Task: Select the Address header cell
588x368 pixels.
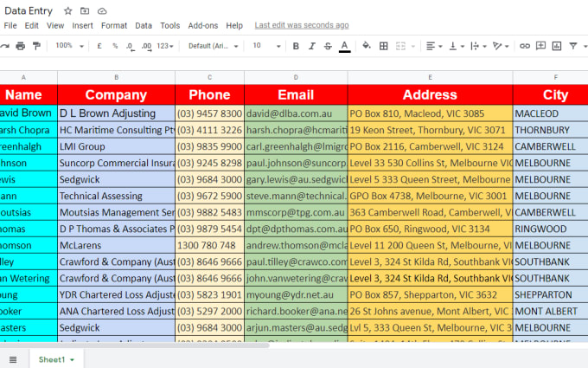Action: 430,94
